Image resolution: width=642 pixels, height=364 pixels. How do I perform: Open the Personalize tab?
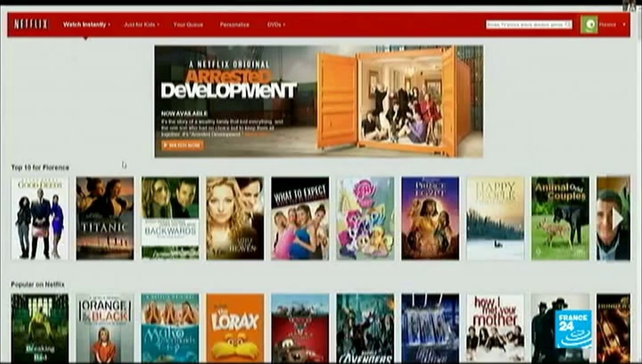(235, 24)
